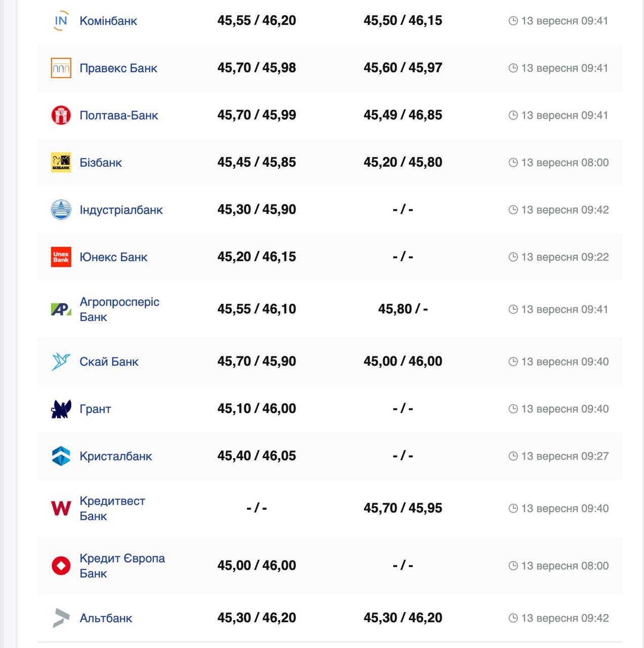Click the Грант bank logo icon
Screen dimensions: 644x648
[x=61, y=409]
